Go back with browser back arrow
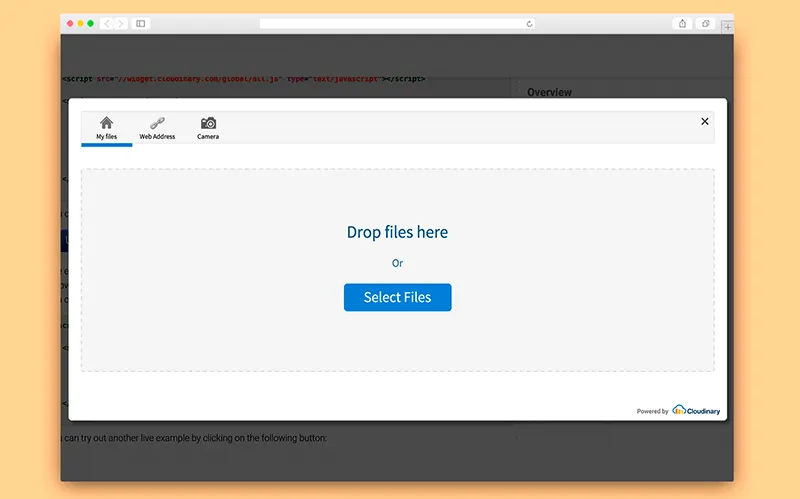Screen dimensions: 800x499 coord(107,23)
